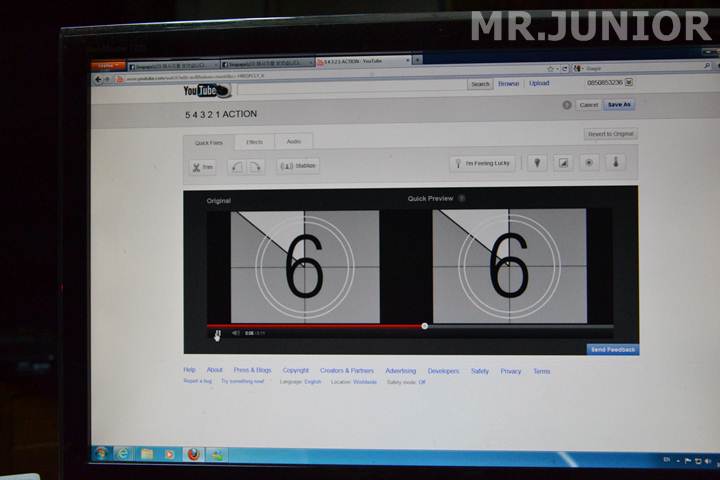Switch to the second Facebook browser tab
Screen dimensions: 720x480
point(268,63)
